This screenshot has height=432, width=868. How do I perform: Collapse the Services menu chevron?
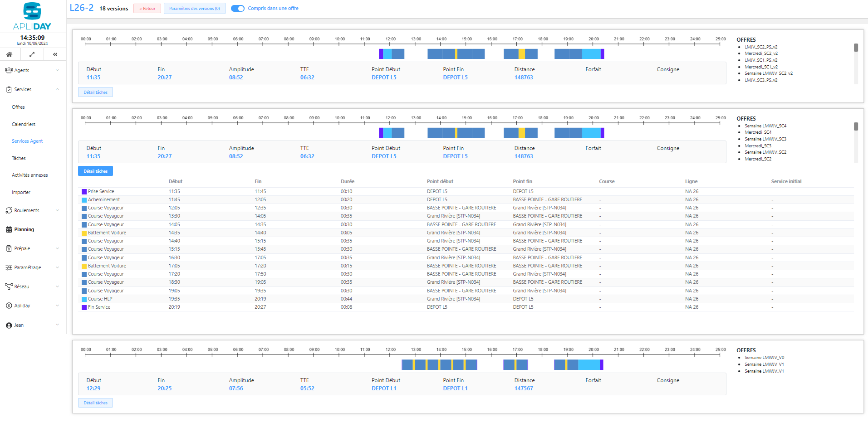pos(57,89)
